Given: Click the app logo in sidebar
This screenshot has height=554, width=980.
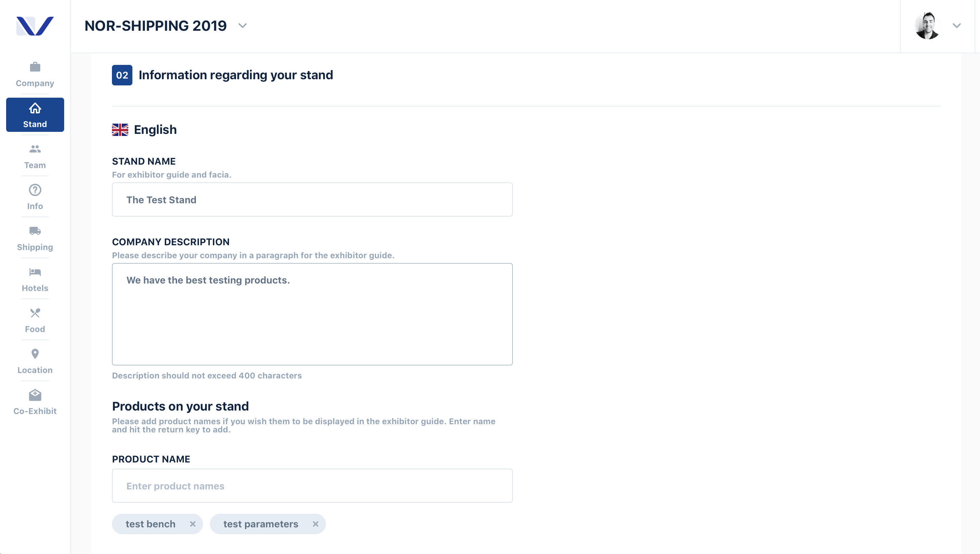Looking at the screenshot, I should pos(35,26).
